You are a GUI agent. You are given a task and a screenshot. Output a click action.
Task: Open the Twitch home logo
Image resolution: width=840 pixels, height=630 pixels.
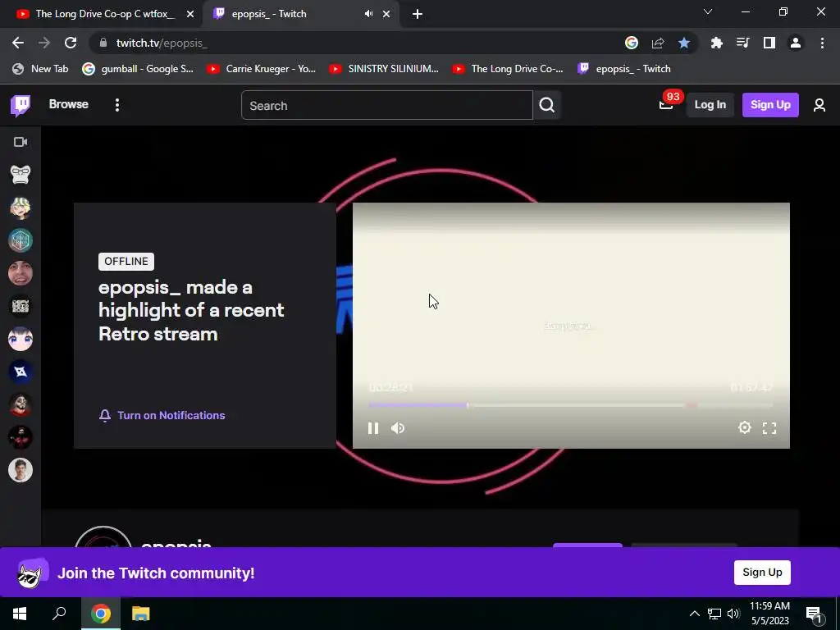click(21, 105)
